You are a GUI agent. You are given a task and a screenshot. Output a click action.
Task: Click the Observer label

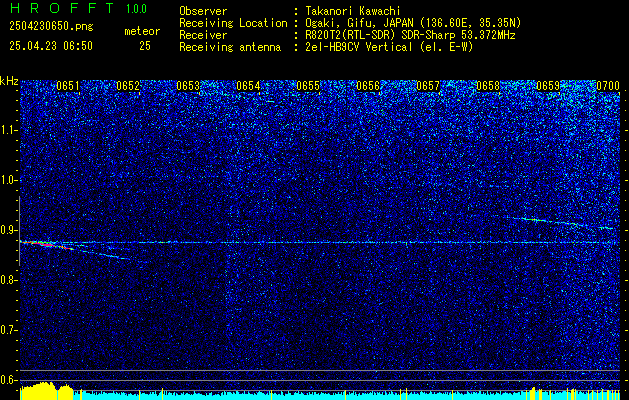[x=203, y=11]
